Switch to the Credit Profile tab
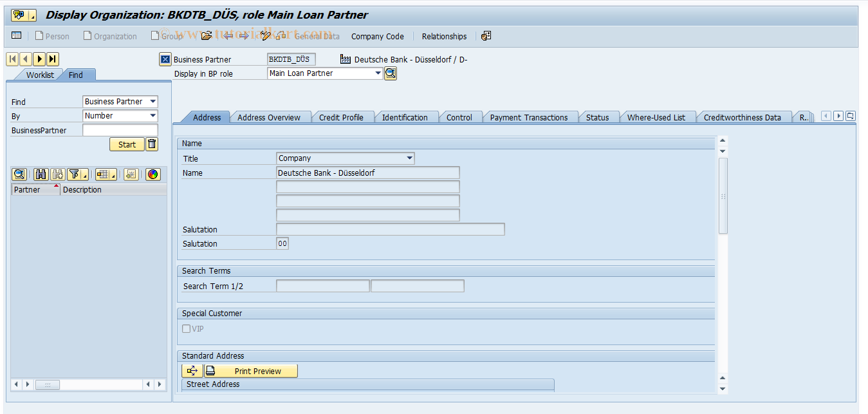 point(343,117)
